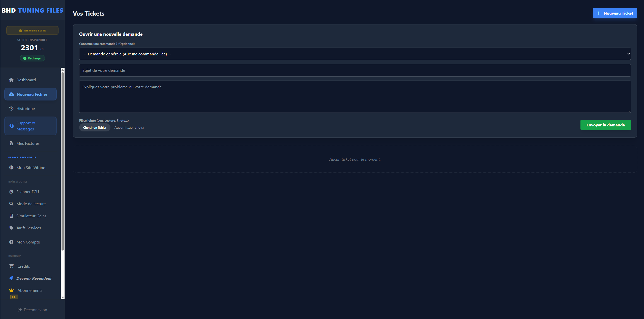Open the Mode de lecture menu item
This screenshot has width=644, height=319.
pos(31,204)
